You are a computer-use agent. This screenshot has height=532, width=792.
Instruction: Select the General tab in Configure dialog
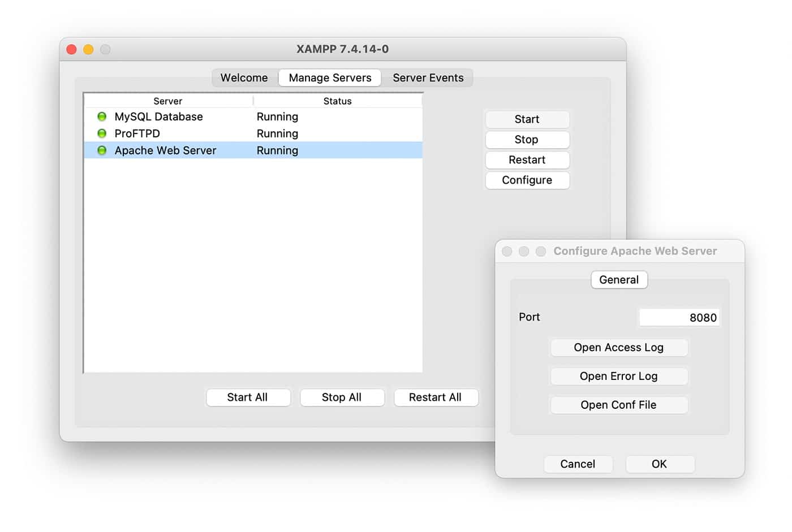tap(619, 279)
